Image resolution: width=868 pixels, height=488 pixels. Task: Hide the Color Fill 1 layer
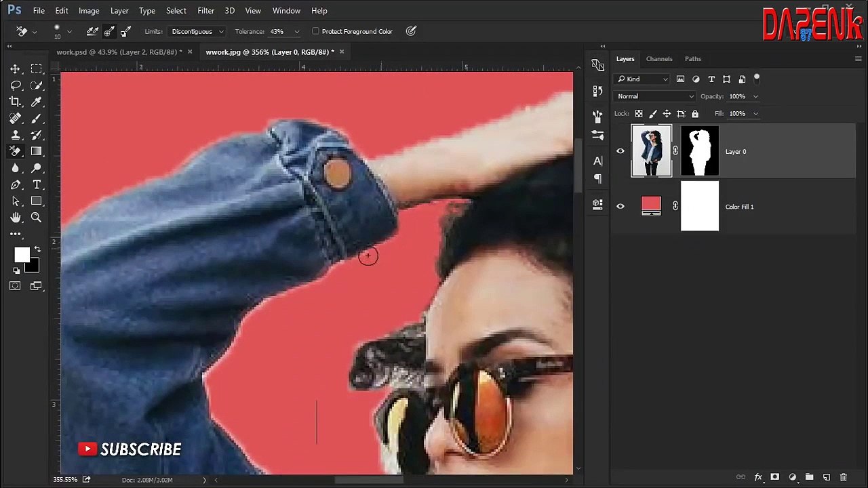click(x=620, y=207)
